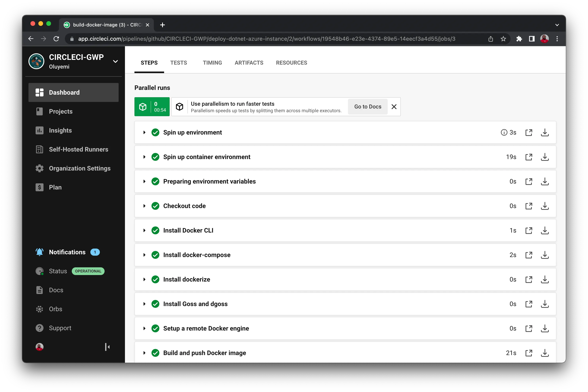588x392 pixels.
Task: Open the Insights panel from the sidebar
Action: click(60, 130)
